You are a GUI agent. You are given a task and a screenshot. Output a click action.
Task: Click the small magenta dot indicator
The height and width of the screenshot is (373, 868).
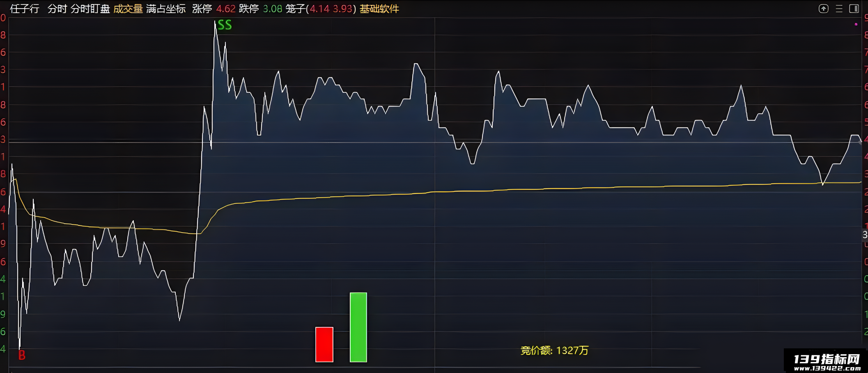(856, 24)
